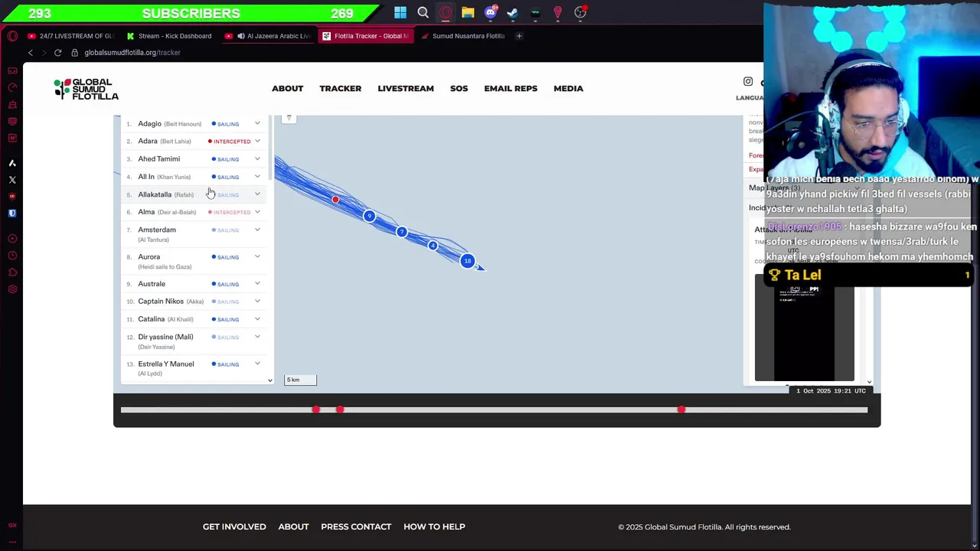Image resolution: width=980 pixels, height=551 pixels.
Task: Open X (Twitter) in Opera sidebar
Action: pyautogui.click(x=12, y=180)
